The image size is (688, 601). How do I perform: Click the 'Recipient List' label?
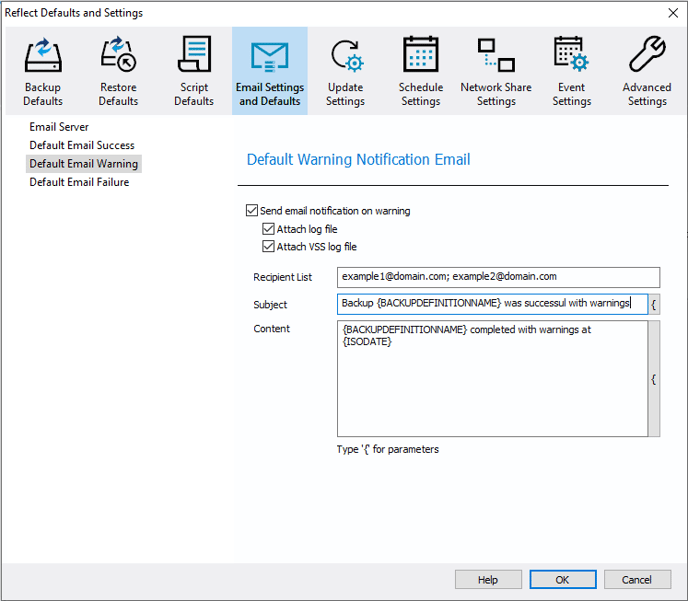[282, 277]
